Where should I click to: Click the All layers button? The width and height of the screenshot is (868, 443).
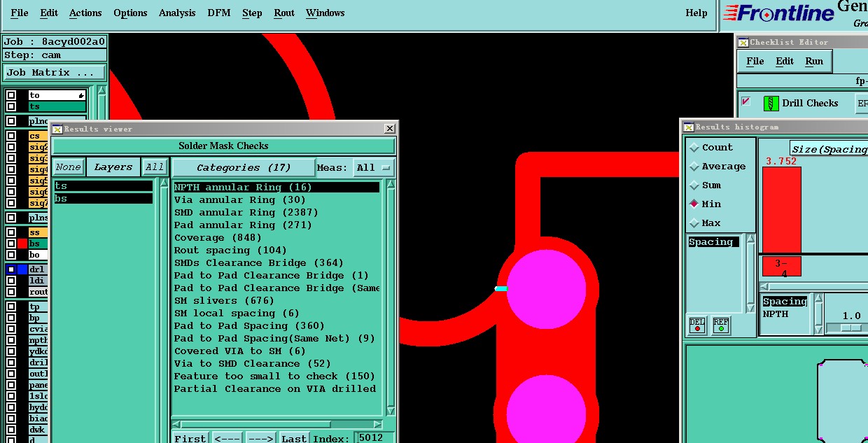pyautogui.click(x=155, y=167)
